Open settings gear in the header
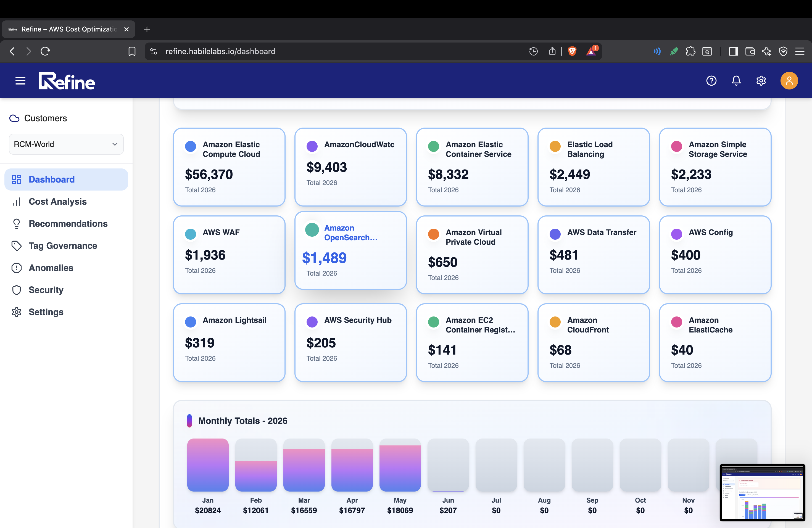Viewport: 812px width, 528px height. pos(761,81)
